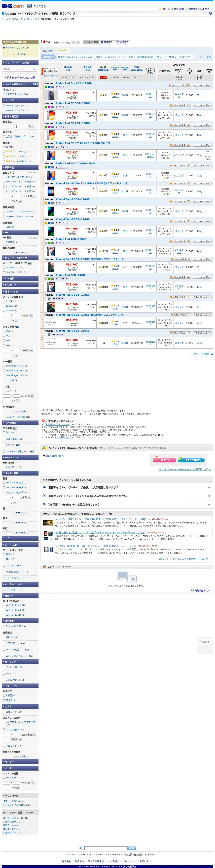Viewport: 215px width, 868px height.
Task: Check the SIMフリーモデル checkbox
Action: [x=4, y=272]
